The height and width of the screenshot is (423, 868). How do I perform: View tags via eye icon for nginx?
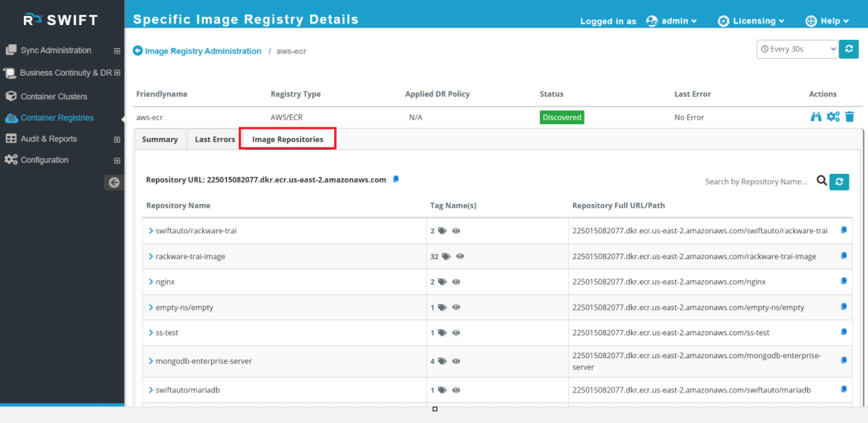click(456, 282)
